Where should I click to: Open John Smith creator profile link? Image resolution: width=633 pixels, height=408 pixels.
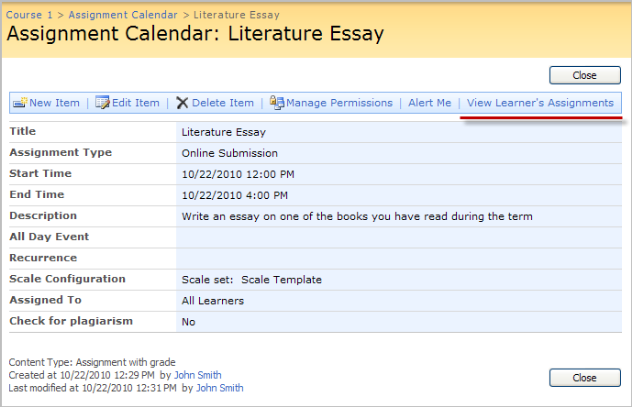click(197, 375)
